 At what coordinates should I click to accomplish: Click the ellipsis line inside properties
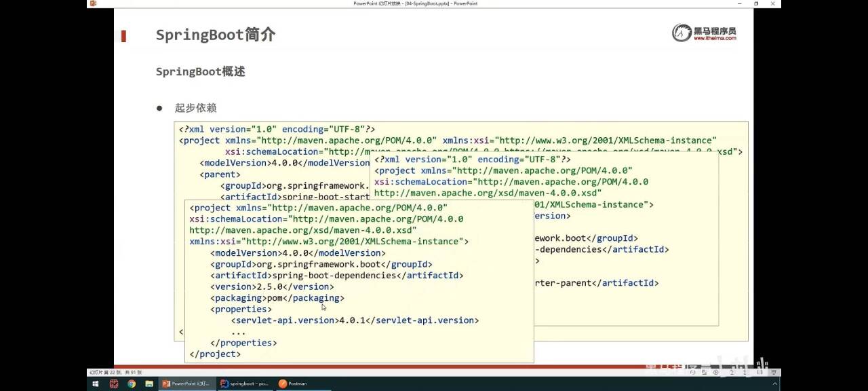click(238, 332)
